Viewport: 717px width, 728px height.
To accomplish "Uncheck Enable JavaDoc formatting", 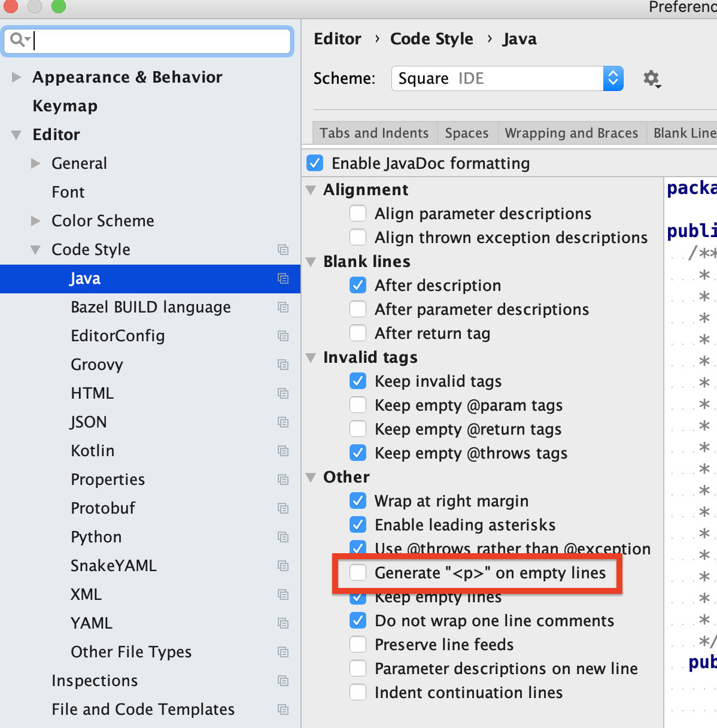I will coord(315,163).
